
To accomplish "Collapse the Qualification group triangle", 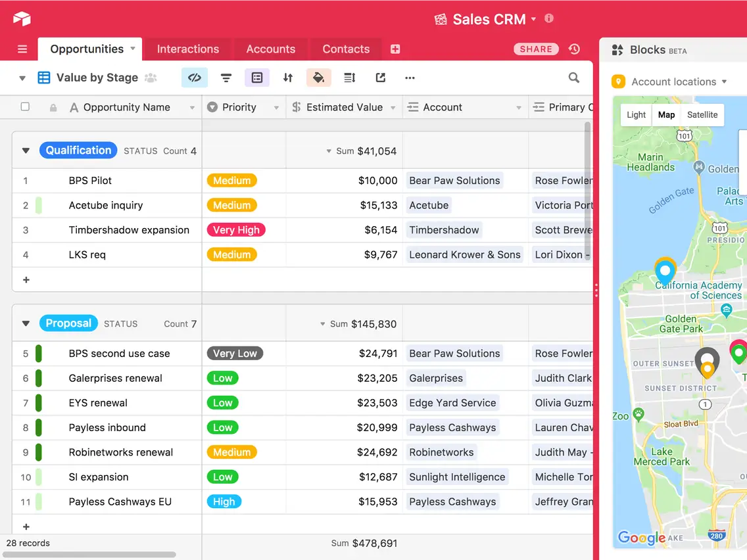I will (x=26, y=150).
